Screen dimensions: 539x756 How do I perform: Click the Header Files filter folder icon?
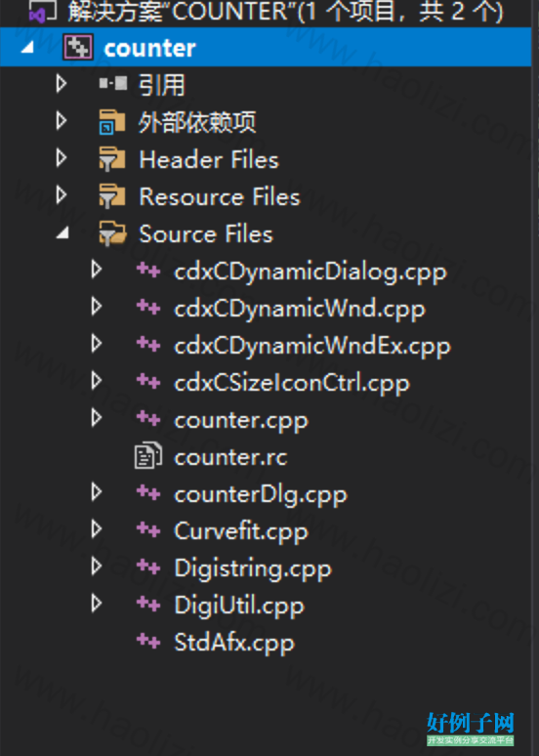coord(112,159)
